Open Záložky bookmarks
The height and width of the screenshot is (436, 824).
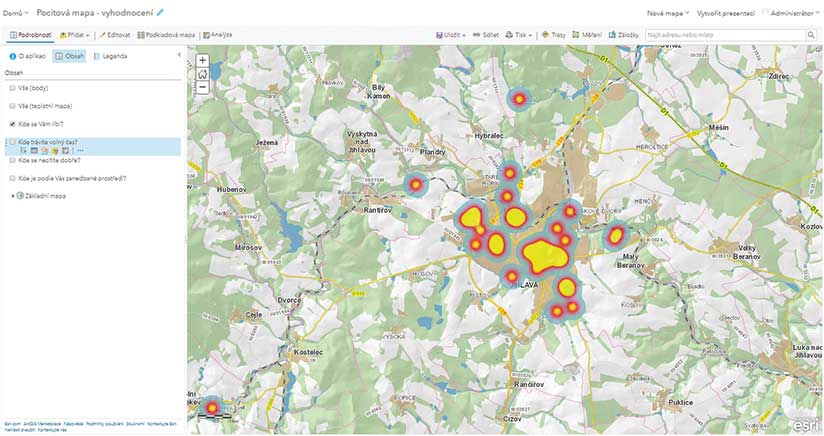click(623, 35)
